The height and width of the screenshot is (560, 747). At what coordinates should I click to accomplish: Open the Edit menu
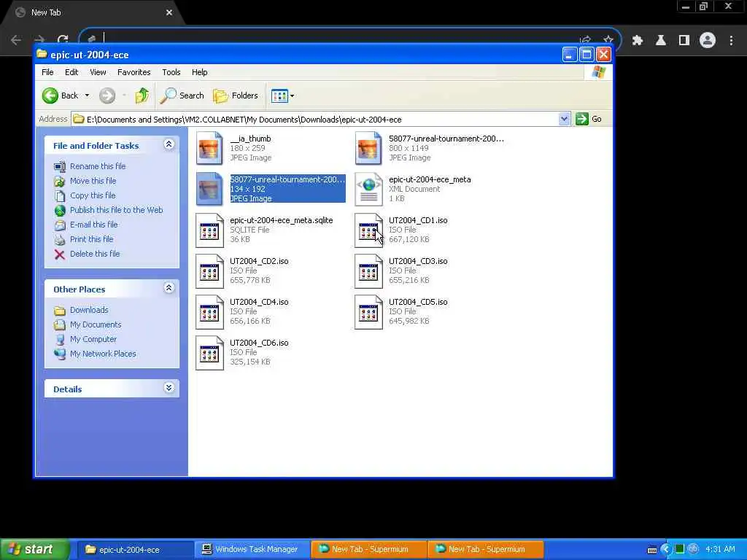coord(71,72)
